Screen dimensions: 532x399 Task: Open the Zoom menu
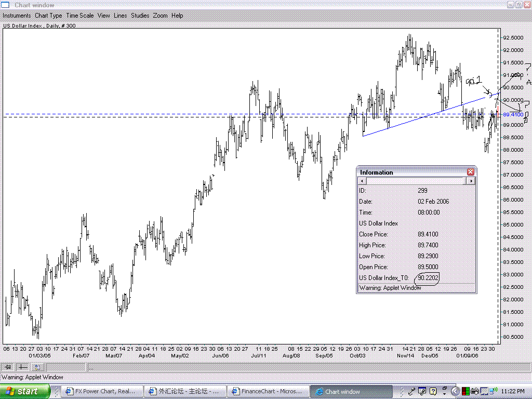pos(160,16)
